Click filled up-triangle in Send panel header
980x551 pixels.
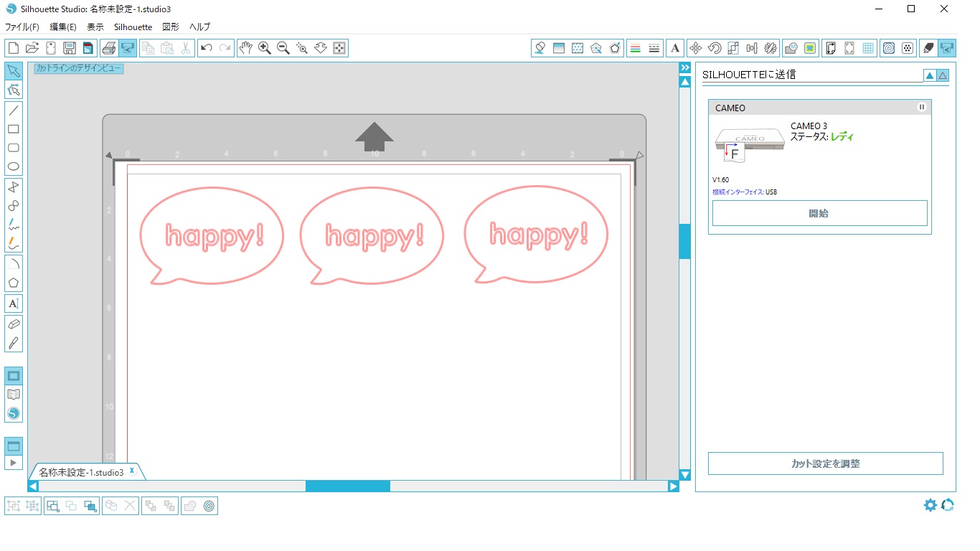pos(930,75)
